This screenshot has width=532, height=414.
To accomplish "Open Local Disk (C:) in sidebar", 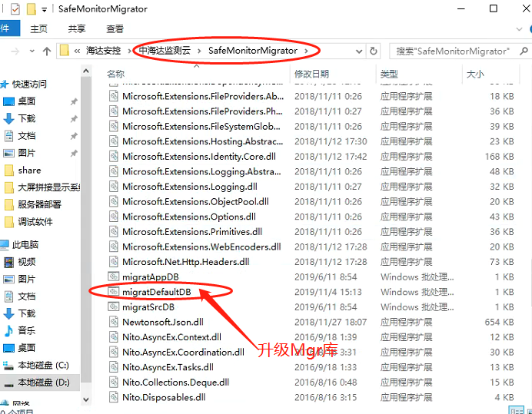I will pyautogui.click(x=43, y=365).
